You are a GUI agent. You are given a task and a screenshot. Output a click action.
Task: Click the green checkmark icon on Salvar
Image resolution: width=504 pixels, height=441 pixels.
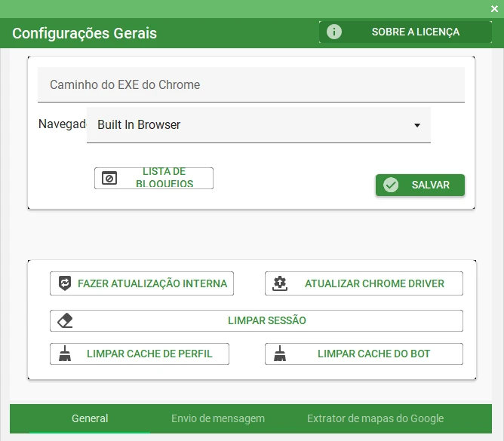[391, 185]
